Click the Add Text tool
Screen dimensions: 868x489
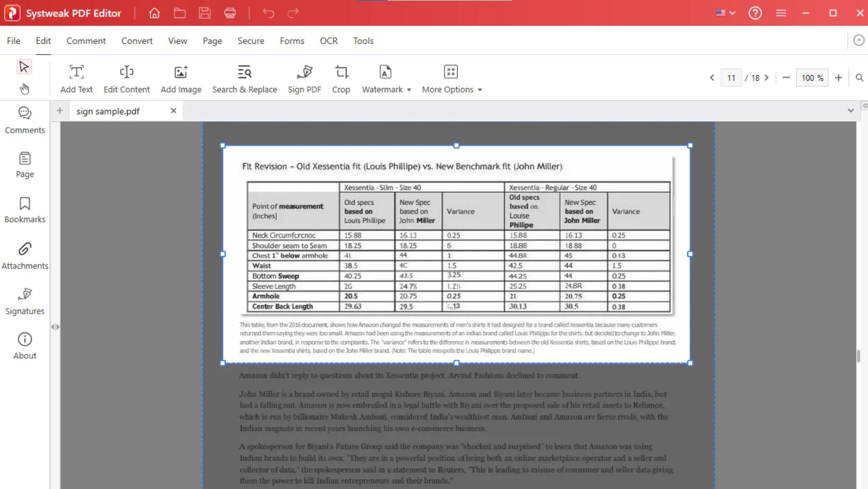[x=76, y=79]
